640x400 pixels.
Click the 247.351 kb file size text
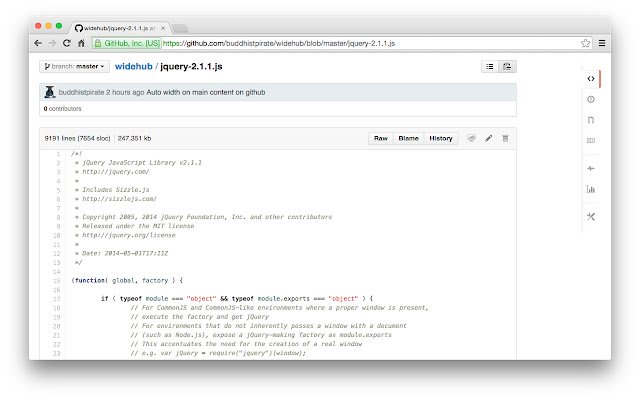click(x=134, y=138)
